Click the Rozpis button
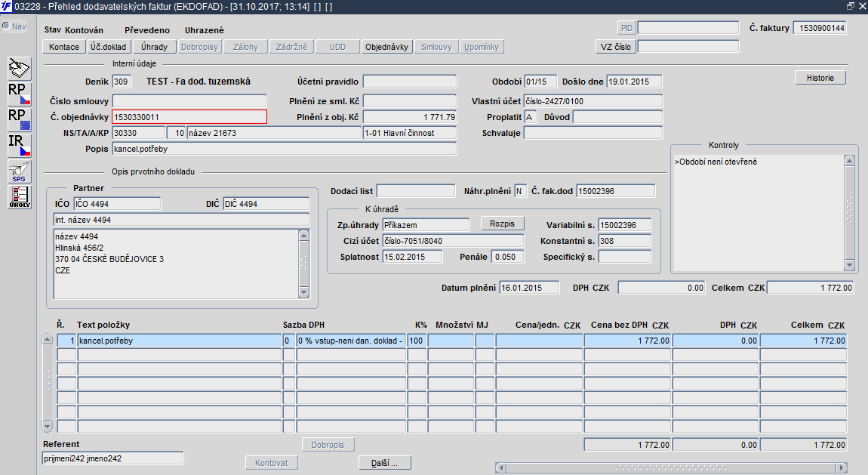 click(x=502, y=224)
